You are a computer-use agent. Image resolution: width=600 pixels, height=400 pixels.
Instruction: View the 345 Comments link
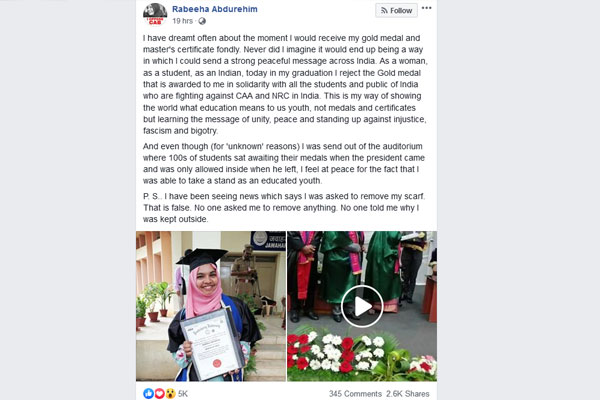coord(355,393)
